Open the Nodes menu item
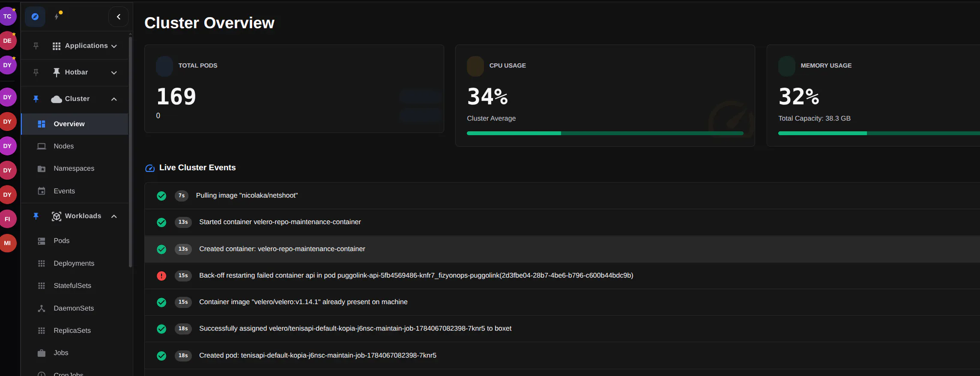The width and height of the screenshot is (980, 376). coord(75,146)
